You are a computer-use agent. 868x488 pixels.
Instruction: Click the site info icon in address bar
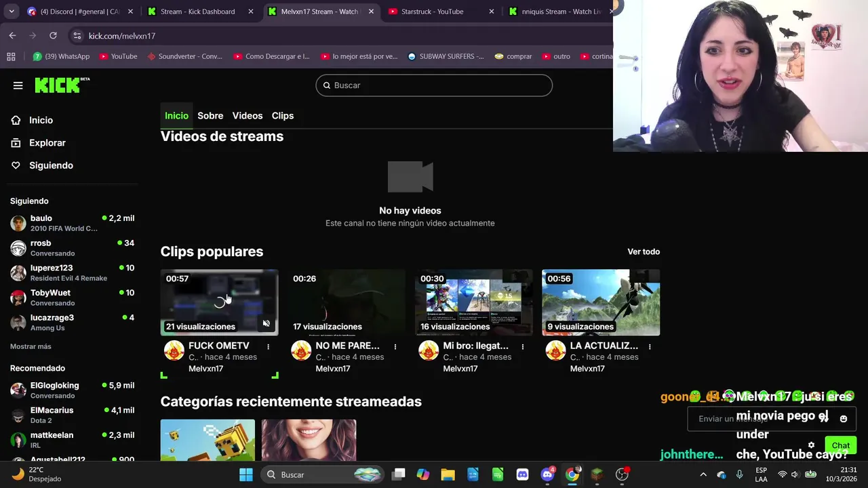(77, 36)
